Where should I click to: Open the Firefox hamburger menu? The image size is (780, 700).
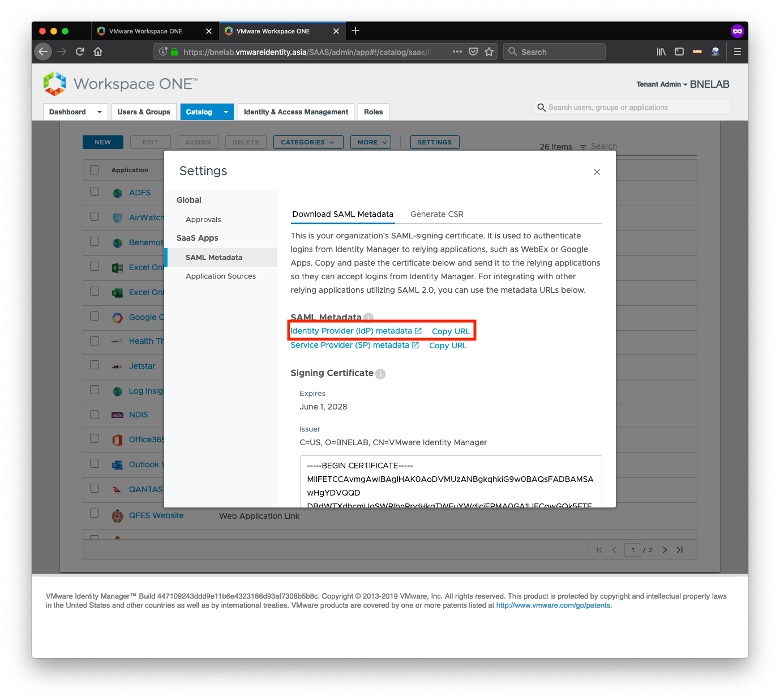[737, 52]
